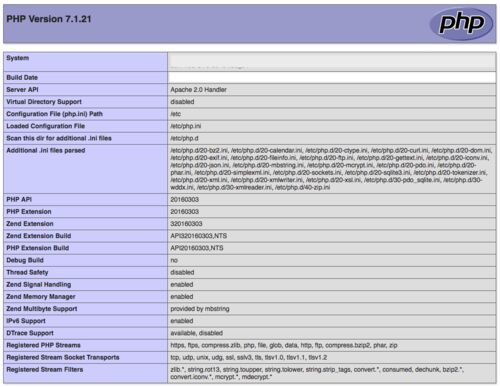Select the API320160303,NTS build value
500x387 pixels.
[x=199, y=236]
